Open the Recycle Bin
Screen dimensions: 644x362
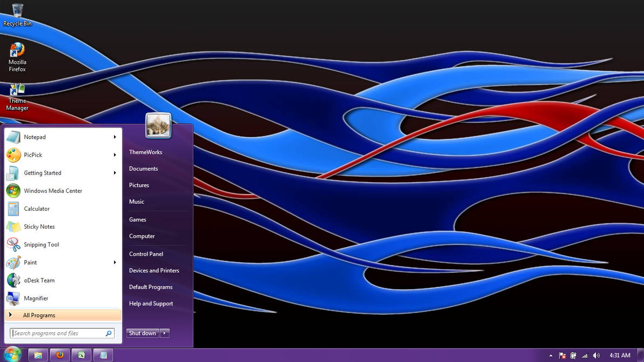[x=17, y=11]
